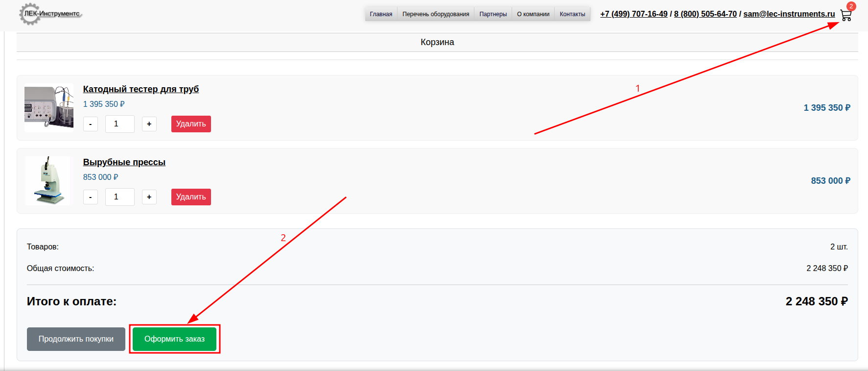Image resolution: width=868 pixels, height=371 pixels.
Task: Open Катодный тестер для труб product link
Action: coord(141,89)
